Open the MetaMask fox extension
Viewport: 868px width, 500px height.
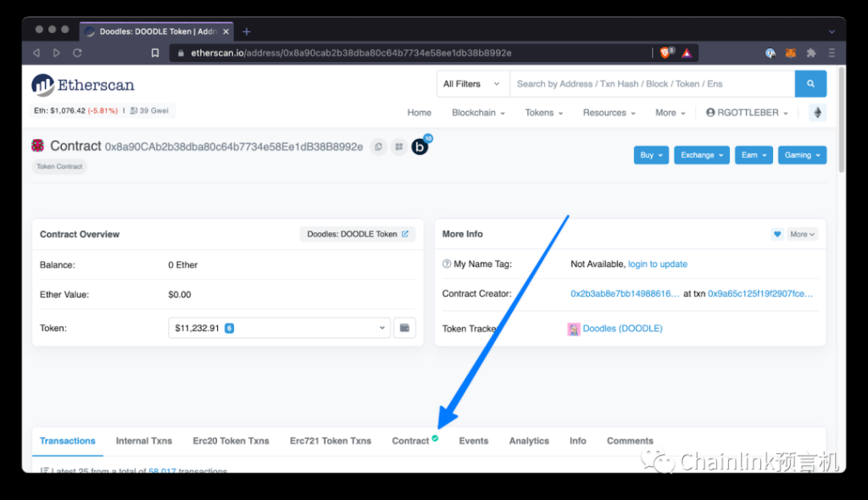tap(791, 53)
